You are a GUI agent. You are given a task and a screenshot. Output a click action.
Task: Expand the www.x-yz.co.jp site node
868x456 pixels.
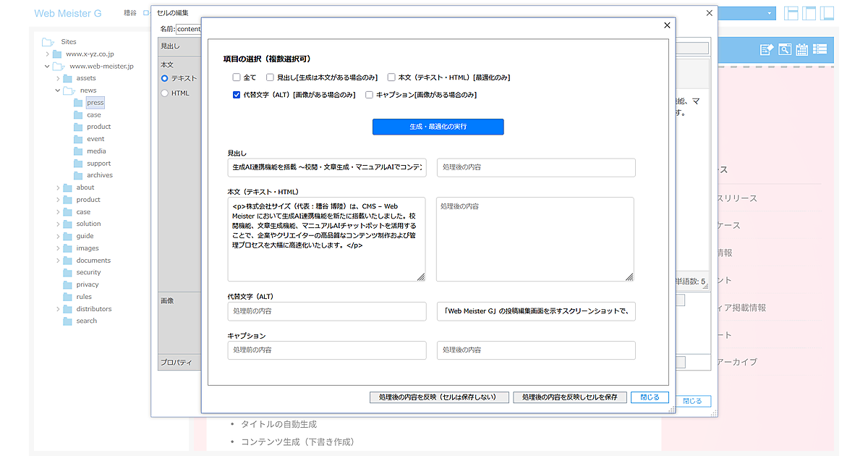[x=48, y=54]
